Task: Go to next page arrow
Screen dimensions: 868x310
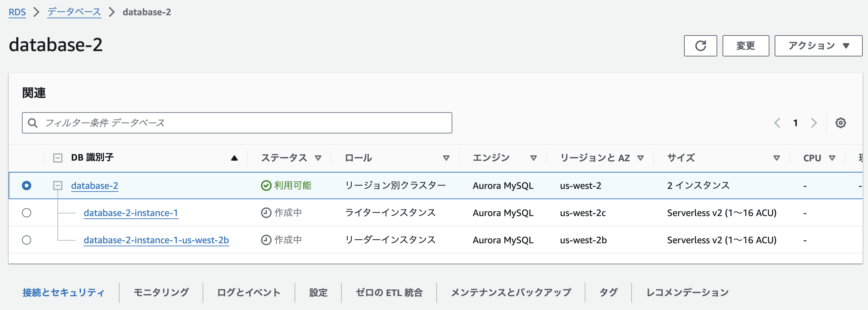Action: click(814, 123)
